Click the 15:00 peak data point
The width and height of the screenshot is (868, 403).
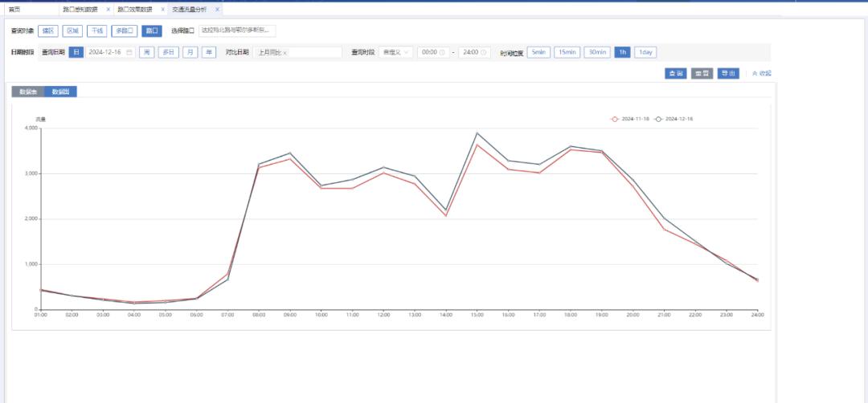tap(477, 133)
